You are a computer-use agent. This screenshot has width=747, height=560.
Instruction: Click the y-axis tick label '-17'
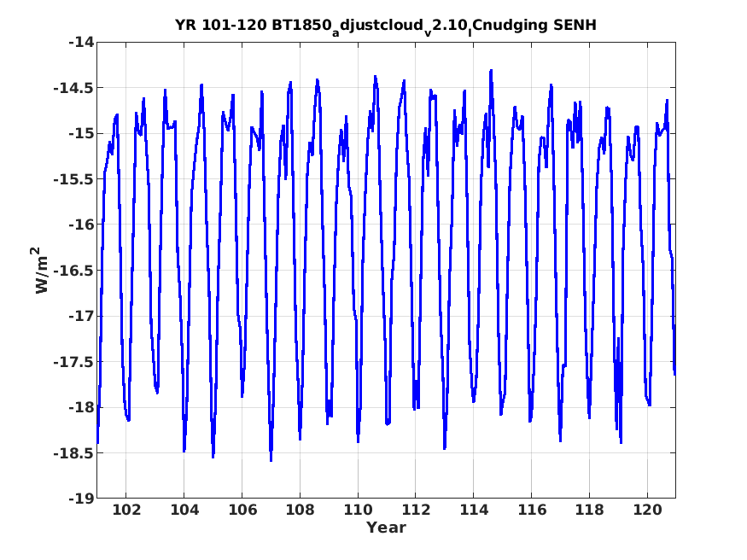click(81, 316)
